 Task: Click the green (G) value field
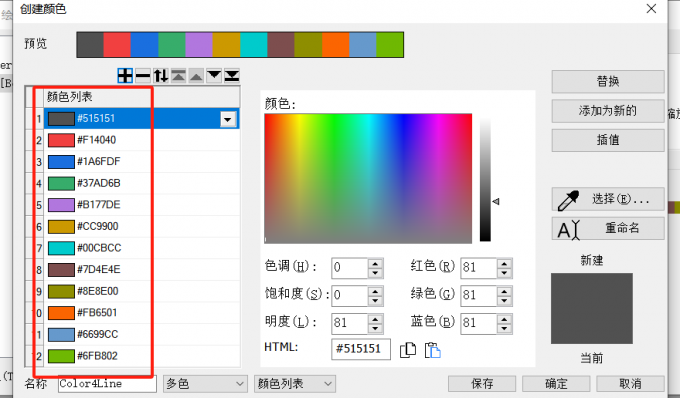478,295
